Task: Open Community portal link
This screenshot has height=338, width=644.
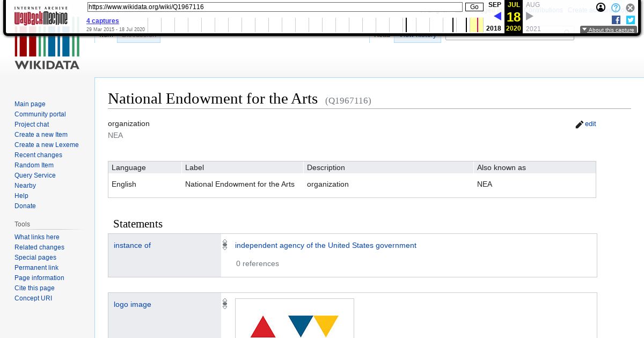Action: [40, 114]
